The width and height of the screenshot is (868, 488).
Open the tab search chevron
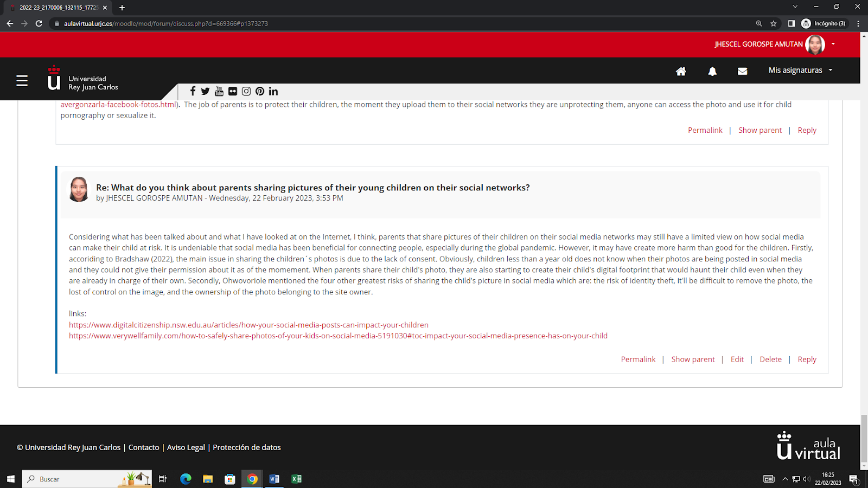(x=795, y=7)
